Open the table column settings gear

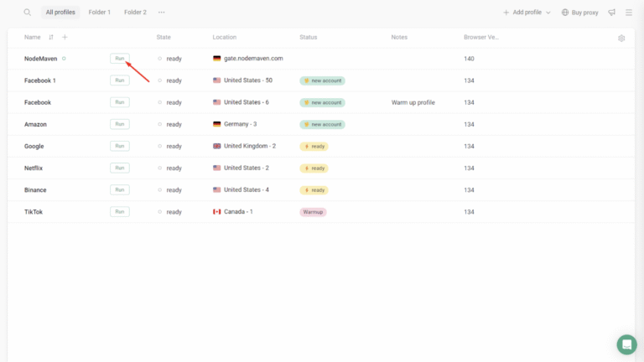coord(621,38)
